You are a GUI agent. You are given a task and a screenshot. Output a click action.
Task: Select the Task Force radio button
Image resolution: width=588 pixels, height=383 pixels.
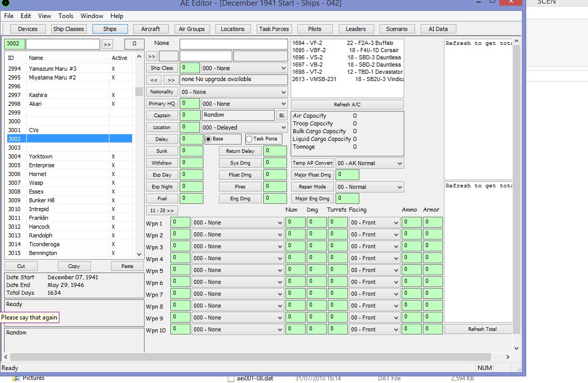click(x=249, y=139)
